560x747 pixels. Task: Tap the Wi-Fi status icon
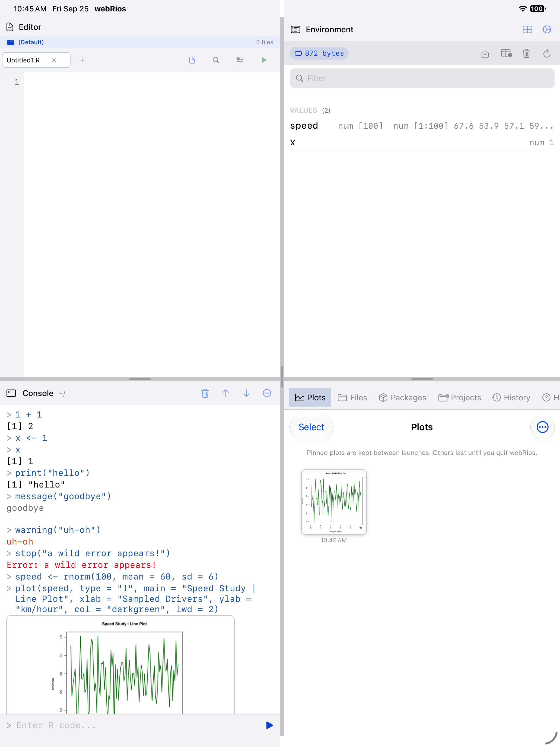(522, 9)
